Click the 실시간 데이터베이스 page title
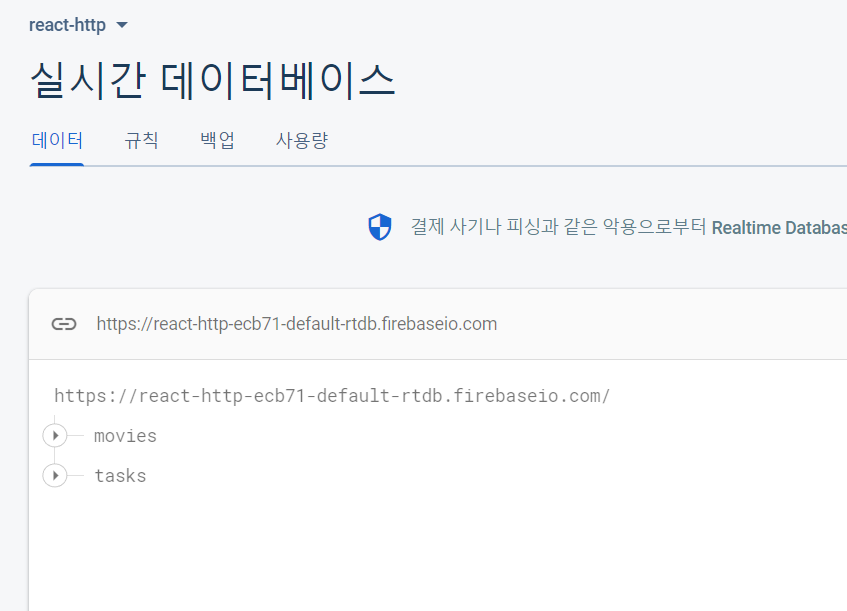Image resolution: width=847 pixels, height=611 pixels. pyautogui.click(x=212, y=80)
